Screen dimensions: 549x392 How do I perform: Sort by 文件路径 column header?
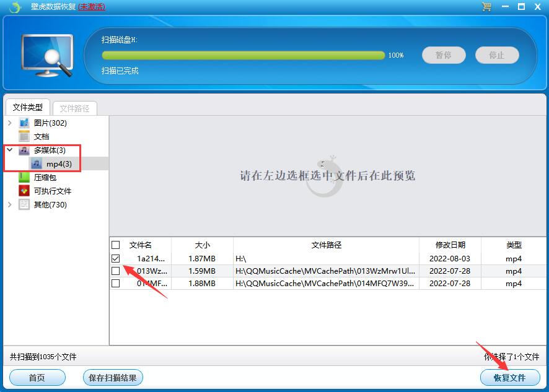click(x=327, y=245)
